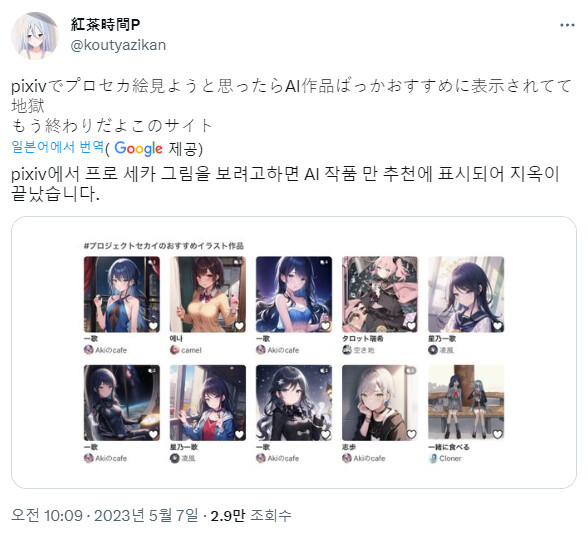Click camel author avatar icon
This screenshot has height=540, width=588.
tap(174, 350)
